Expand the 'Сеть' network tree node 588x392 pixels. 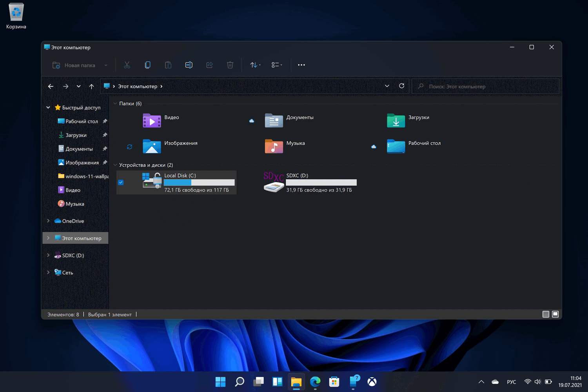[x=48, y=272]
